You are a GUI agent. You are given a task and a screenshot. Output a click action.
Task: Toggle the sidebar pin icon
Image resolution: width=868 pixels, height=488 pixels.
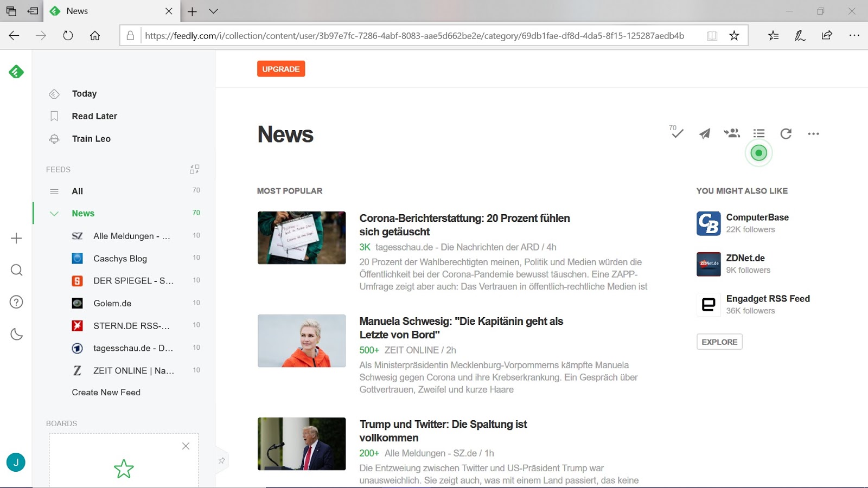[222, 461]
